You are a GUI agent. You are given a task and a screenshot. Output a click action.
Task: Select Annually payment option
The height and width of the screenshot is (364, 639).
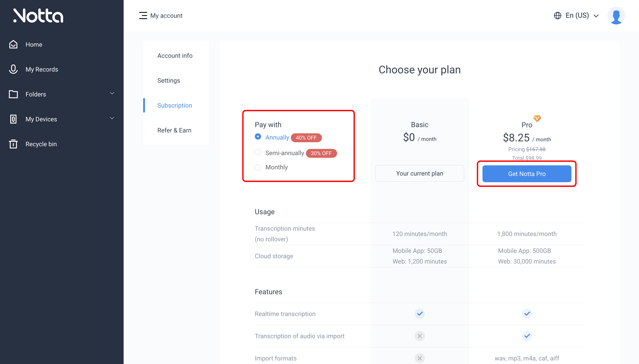[x=258, y=136]
